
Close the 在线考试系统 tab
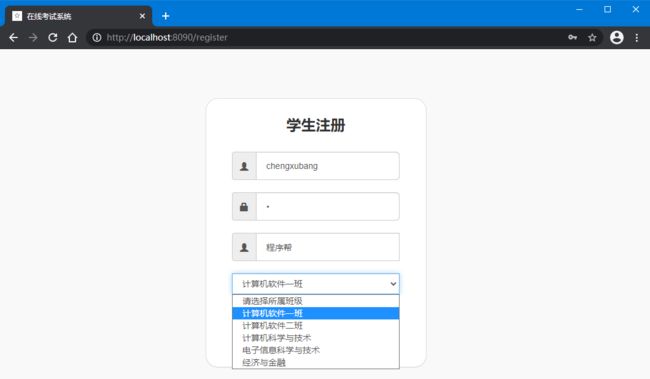point(142,16)
